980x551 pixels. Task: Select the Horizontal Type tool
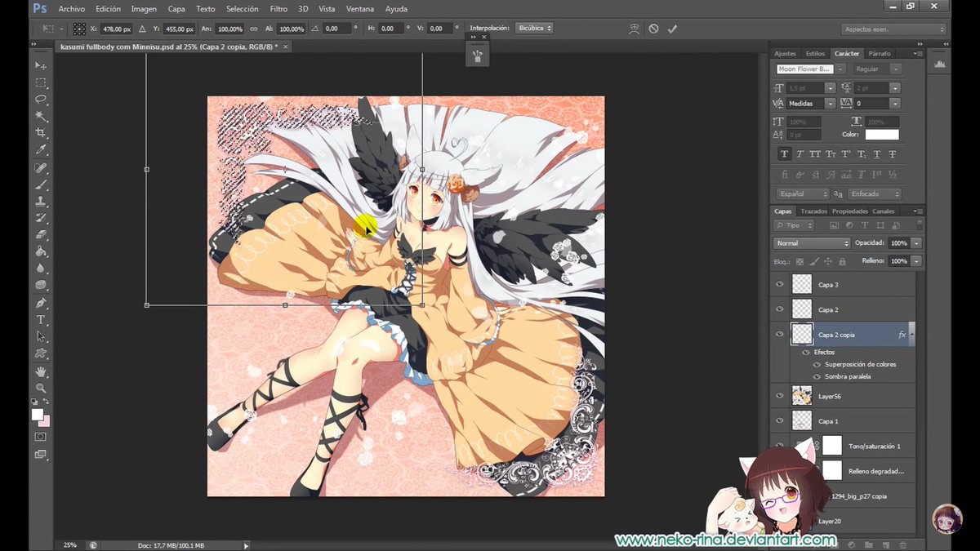41,320
